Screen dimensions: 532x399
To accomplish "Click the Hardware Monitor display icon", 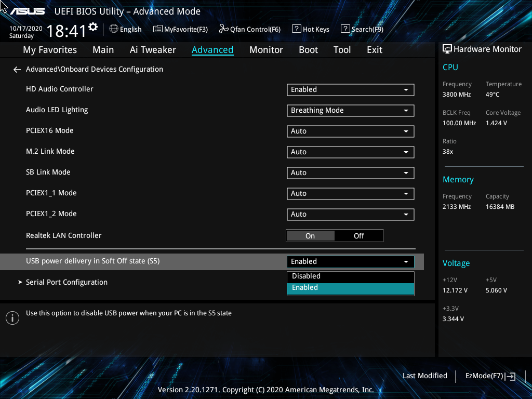I will point(447,49).
